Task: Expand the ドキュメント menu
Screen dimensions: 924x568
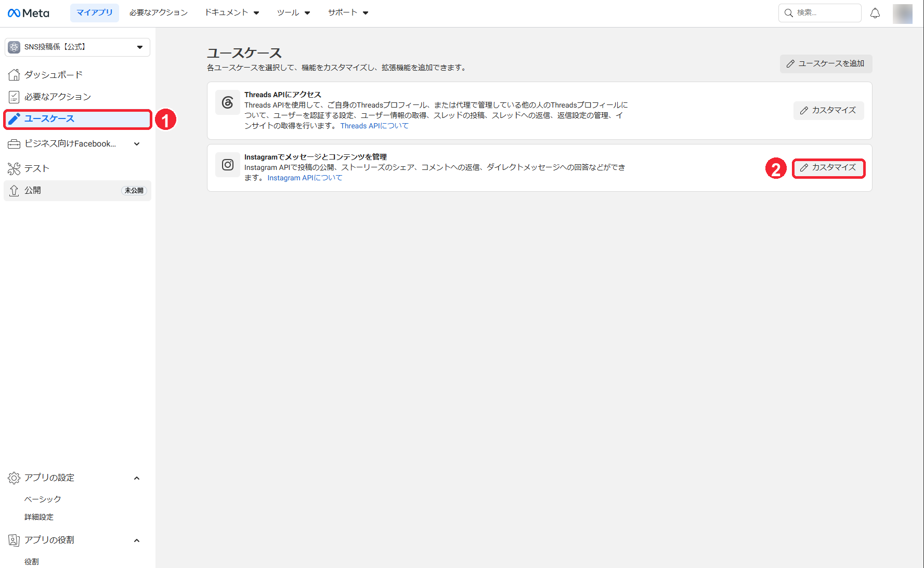Action: [x=232, y=12]
